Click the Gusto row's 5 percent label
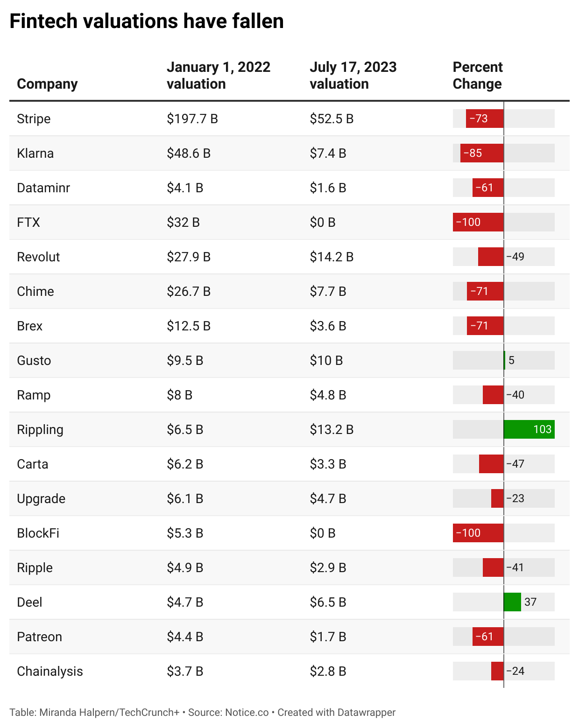The image size is (579, 728). [511, 360]
